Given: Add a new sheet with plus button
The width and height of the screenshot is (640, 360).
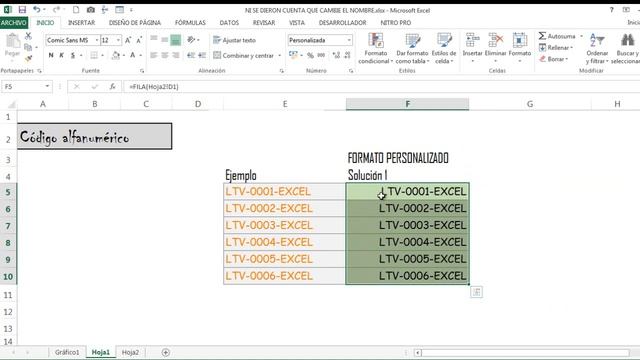Looking at the screenshot, I should [166, 352].
